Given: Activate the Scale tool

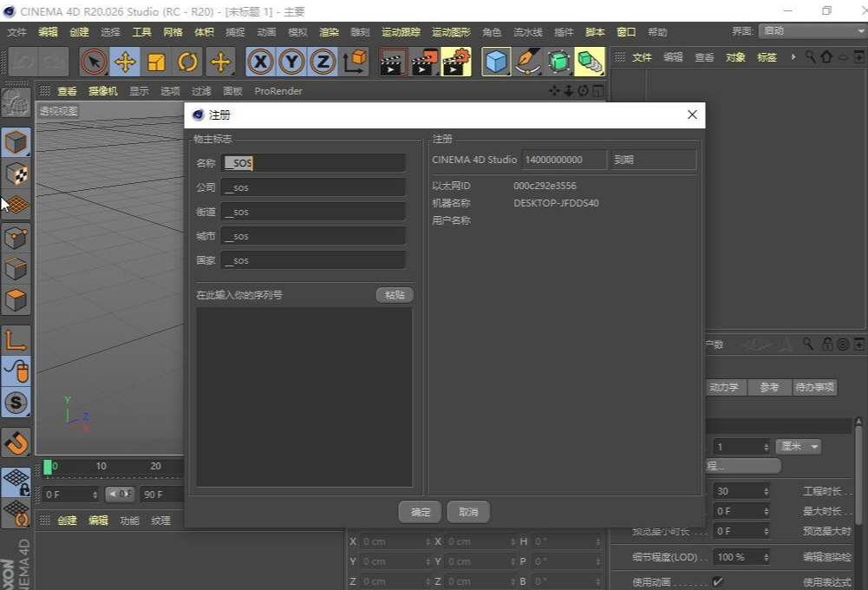Looking at the screenshot, I should [156, 62].
